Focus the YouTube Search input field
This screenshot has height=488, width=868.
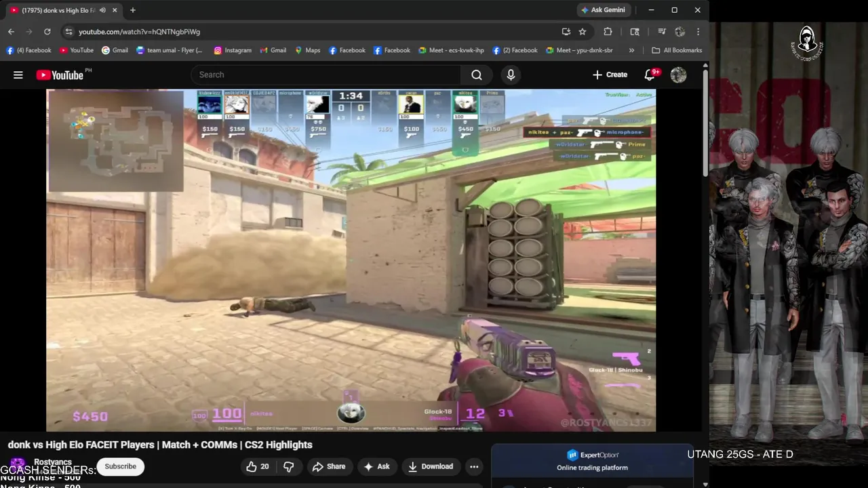[x=326, y=75]
